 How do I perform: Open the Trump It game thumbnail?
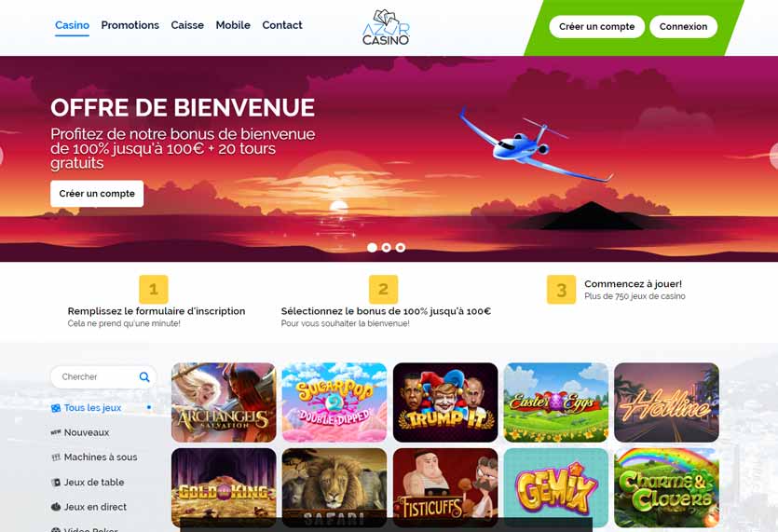445,402
